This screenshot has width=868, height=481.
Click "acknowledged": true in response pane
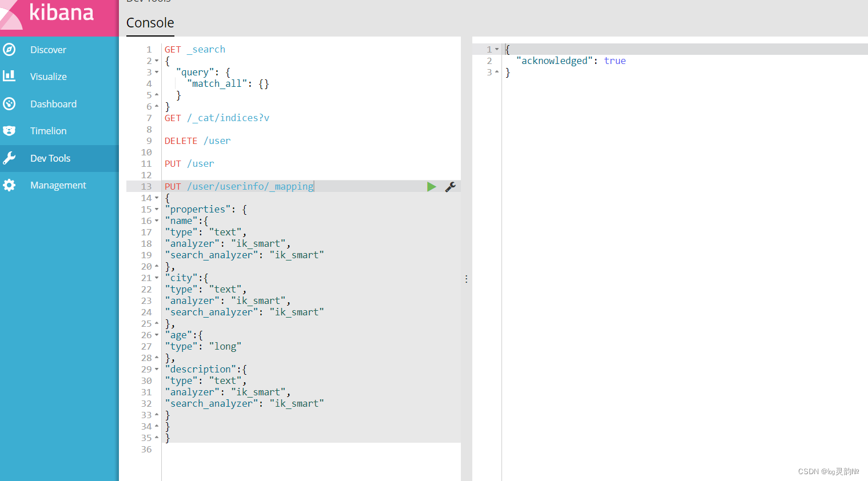click(571, 61)
